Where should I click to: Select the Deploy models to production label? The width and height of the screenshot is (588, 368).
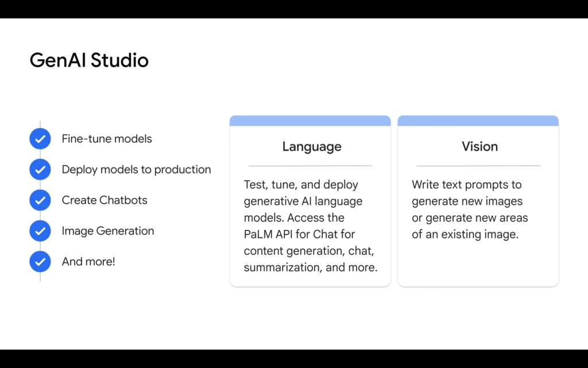click(x=136, y=170)
